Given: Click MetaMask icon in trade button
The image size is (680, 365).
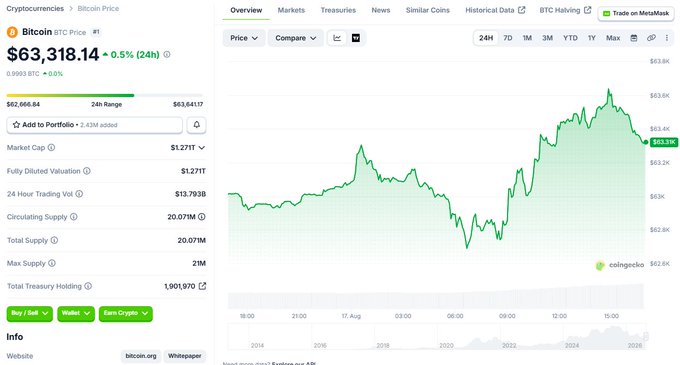Looking at the screenshot, I should (607, 13).
